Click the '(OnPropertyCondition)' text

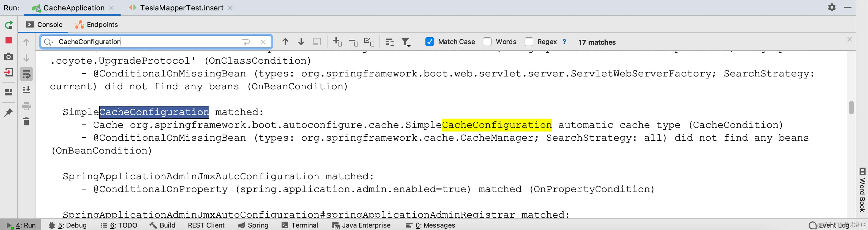pos(592,189)
